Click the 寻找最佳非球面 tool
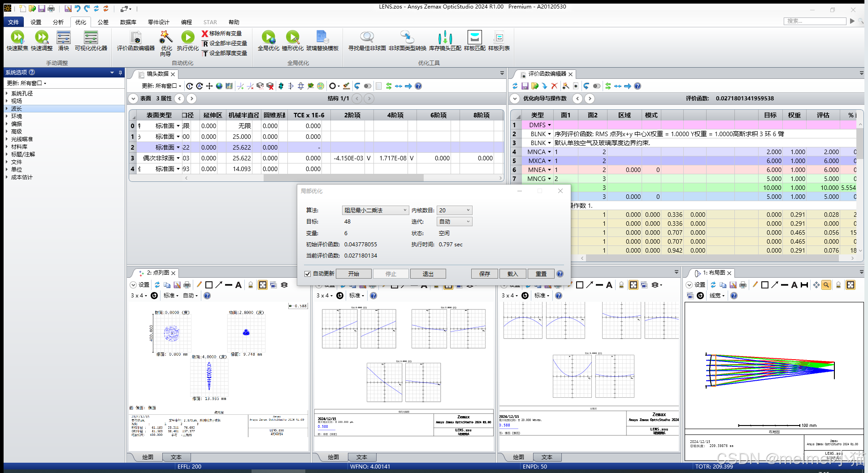 tap(367, 40)
